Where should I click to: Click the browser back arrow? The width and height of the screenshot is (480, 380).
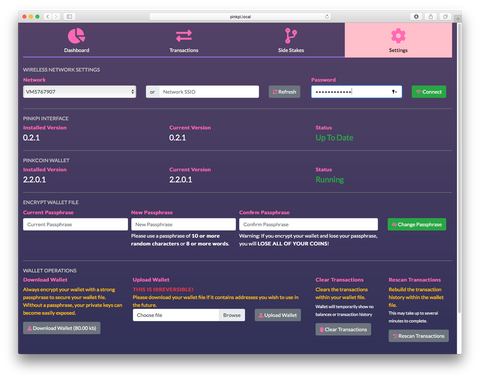[48, 16]
